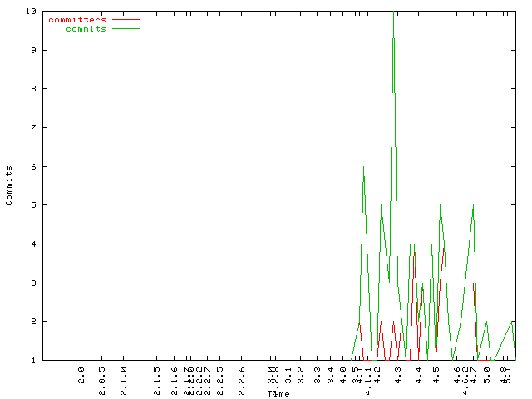Click the Time label under the x-axis
This screenshot has height=399, width=532.
tap(278, 393)
